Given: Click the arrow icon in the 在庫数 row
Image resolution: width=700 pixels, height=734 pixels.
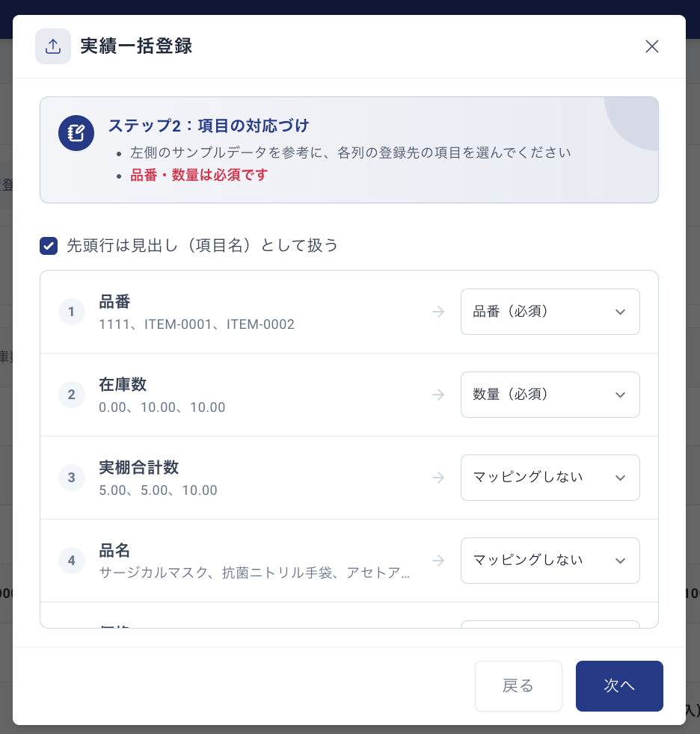Looking at the screenshot, I should coord(438,395).
